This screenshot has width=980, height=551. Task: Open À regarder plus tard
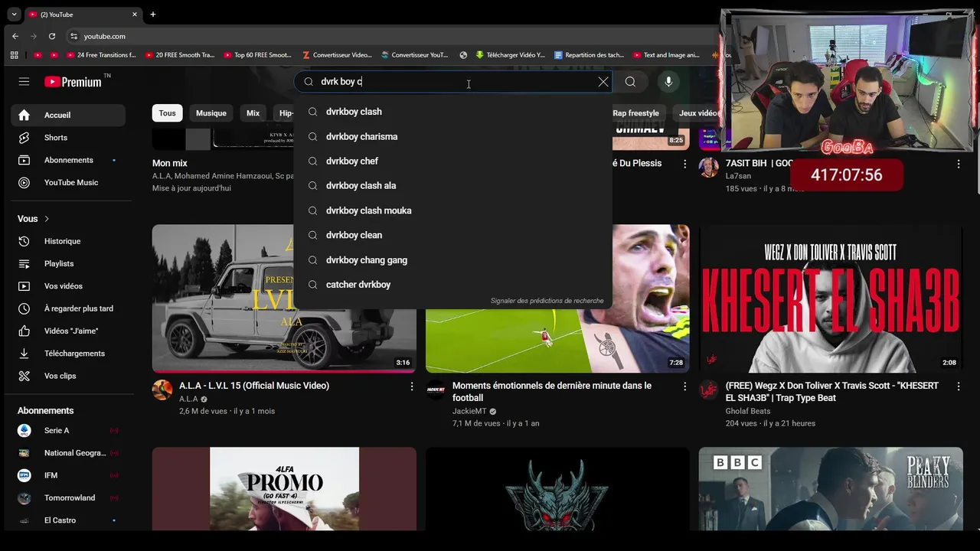[68, 308]
